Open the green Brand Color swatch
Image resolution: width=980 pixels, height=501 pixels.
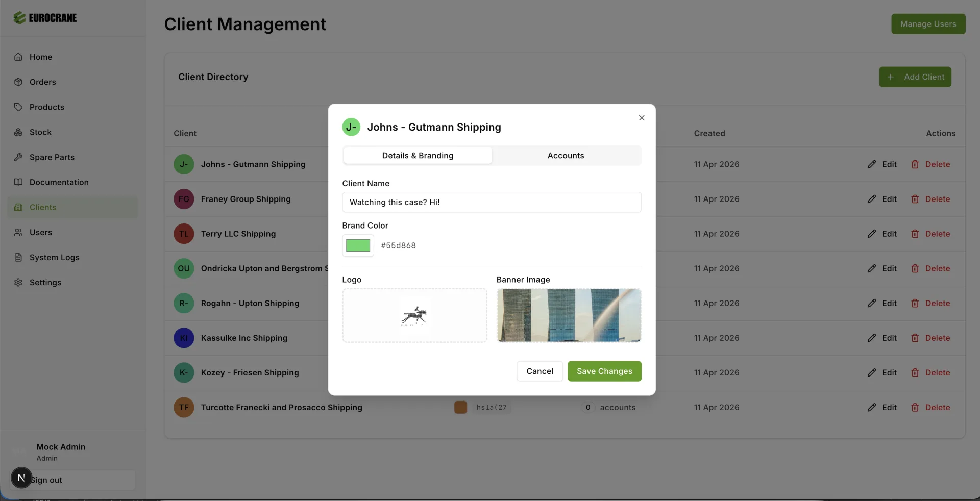(358, 245)
